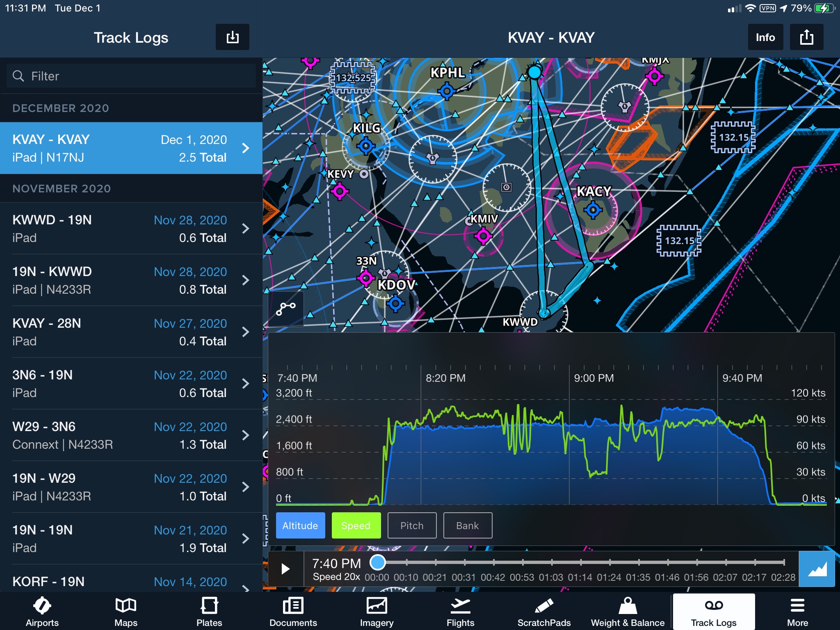Open Weight & Balance section
The height and width of the screenshot is (630, 840).
pos(628,612)
